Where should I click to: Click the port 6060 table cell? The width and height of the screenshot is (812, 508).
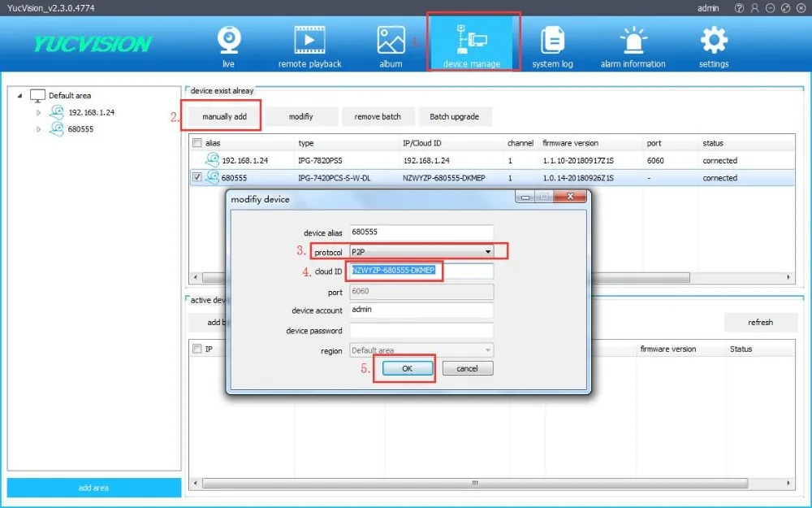pyautogui.click(x=655, y=161)
